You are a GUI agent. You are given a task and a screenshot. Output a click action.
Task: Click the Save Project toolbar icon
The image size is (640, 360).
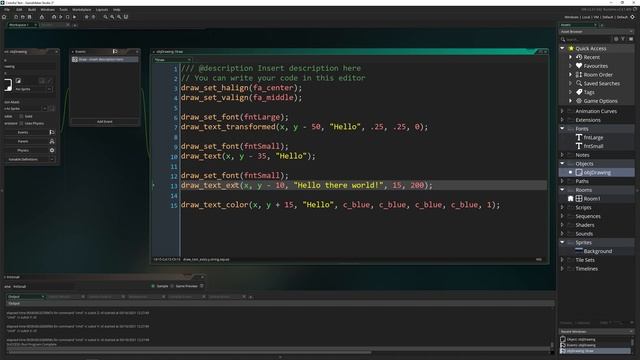(29, 17)
